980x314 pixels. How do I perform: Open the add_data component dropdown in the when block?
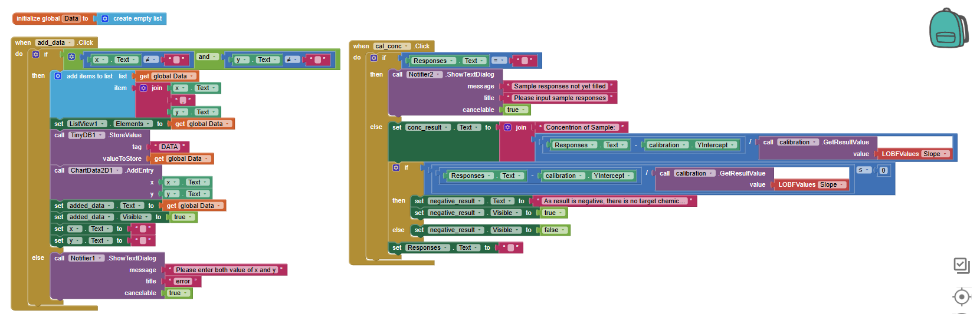coord(55,42)
